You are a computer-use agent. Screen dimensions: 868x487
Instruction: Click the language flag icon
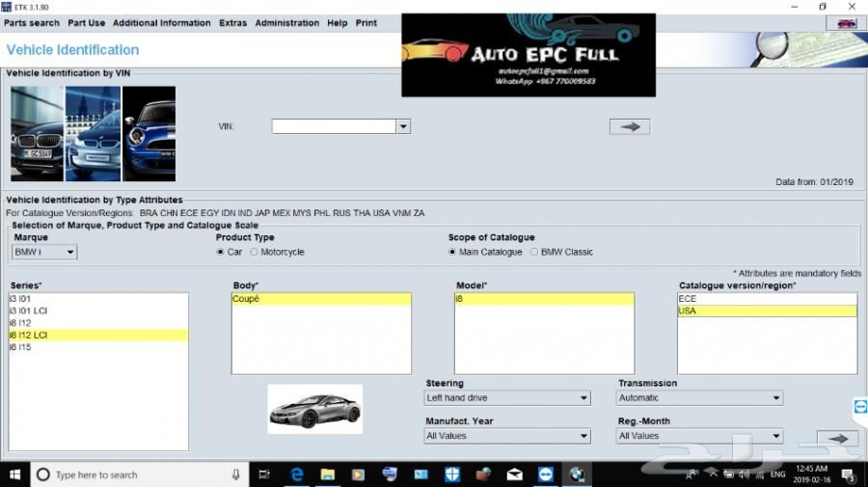(x=847, y=23)
